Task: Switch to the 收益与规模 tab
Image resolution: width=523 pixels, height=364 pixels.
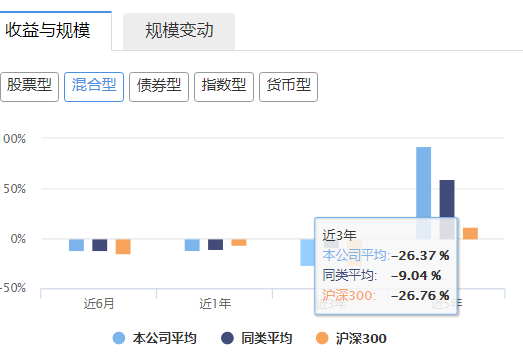Action: (x=55, y=31)
